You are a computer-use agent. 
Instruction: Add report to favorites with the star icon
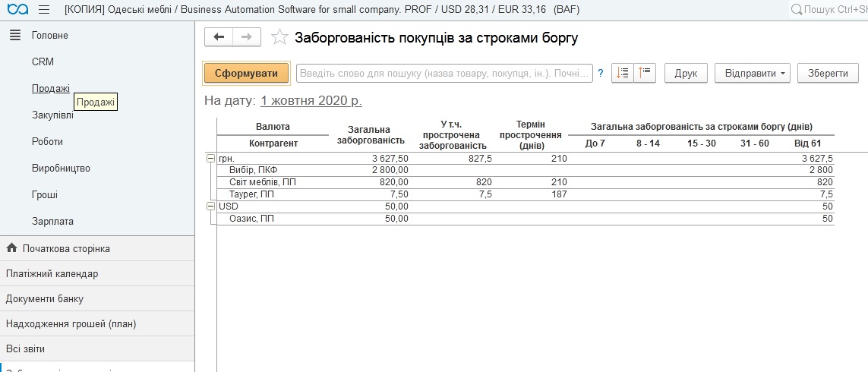pos(279,37)
